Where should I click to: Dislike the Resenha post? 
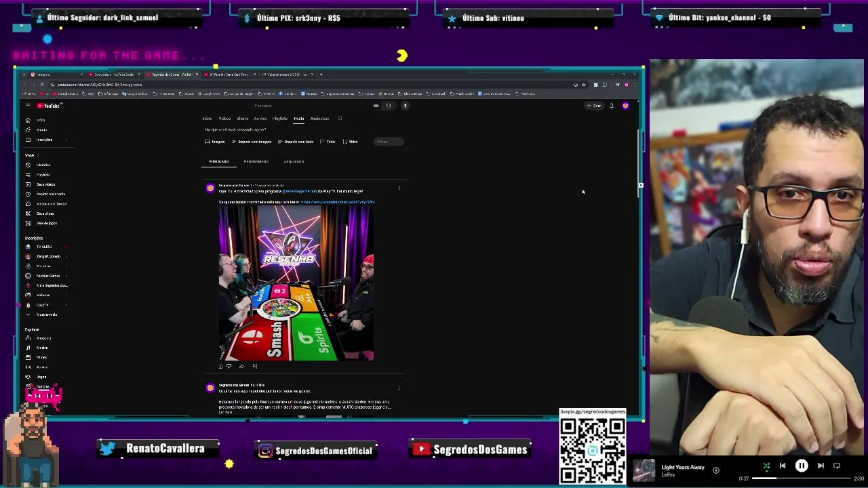[x=229, y=366]
